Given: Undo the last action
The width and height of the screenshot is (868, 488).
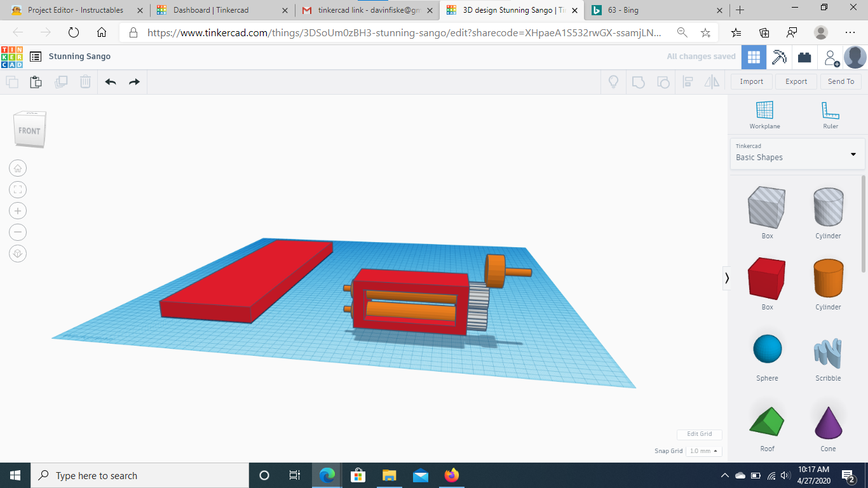Looking at the screenshot, I should [111, 81].
